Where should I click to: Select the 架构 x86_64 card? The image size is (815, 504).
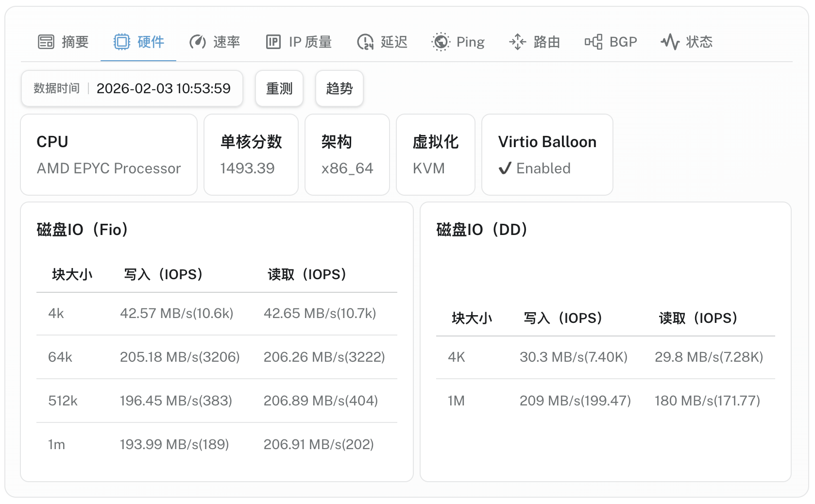coord(347,154)
